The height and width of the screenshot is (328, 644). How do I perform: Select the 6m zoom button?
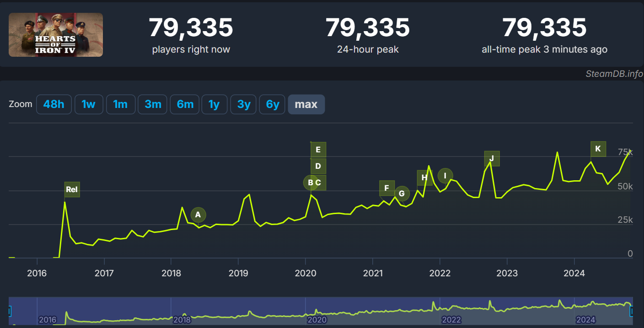(x=185, y=104)
